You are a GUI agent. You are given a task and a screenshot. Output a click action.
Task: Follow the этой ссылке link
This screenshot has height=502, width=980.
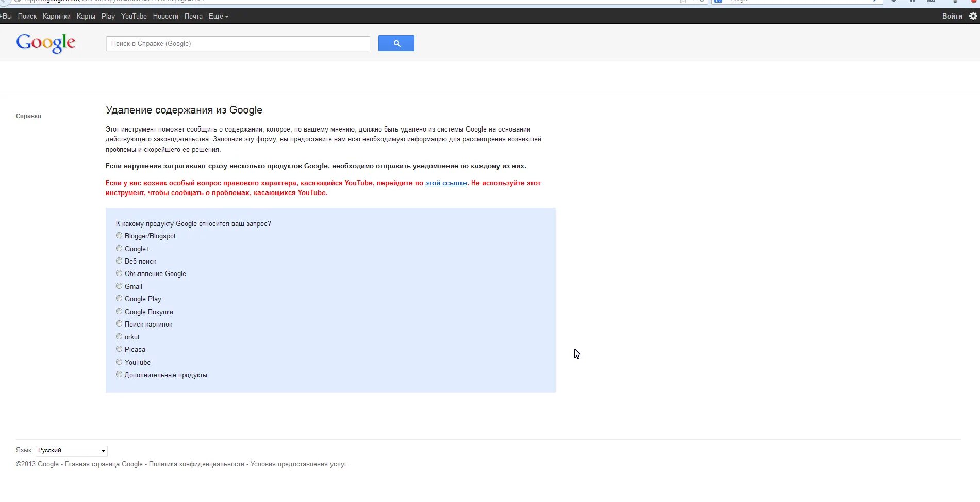click(x=446, y=183)
